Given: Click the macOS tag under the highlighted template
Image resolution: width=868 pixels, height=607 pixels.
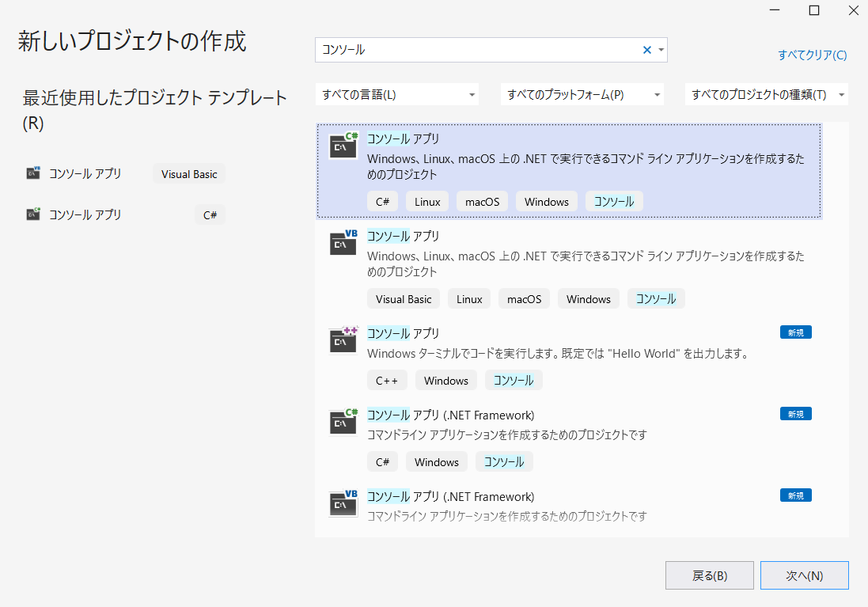Looking at the screenshot, I should tap(482, 201).
